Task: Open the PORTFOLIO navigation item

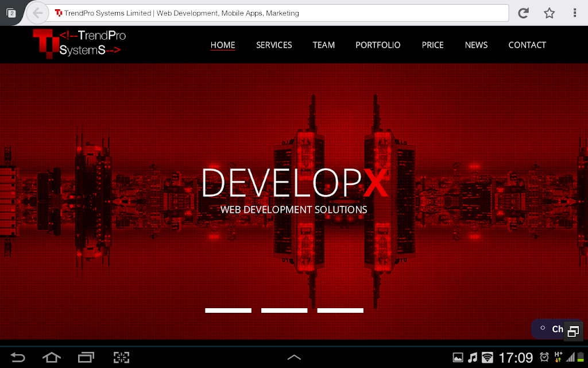Action: pos(378,45)
